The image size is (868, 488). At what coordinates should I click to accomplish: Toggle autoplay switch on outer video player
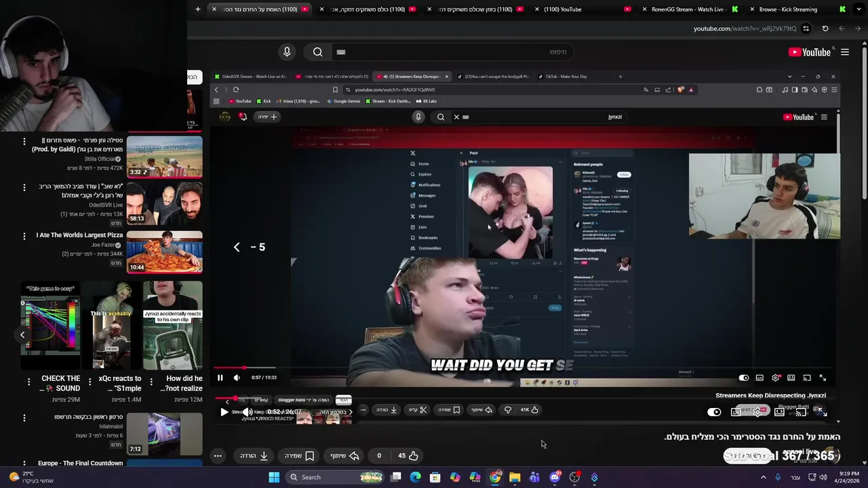pos(714,411)
